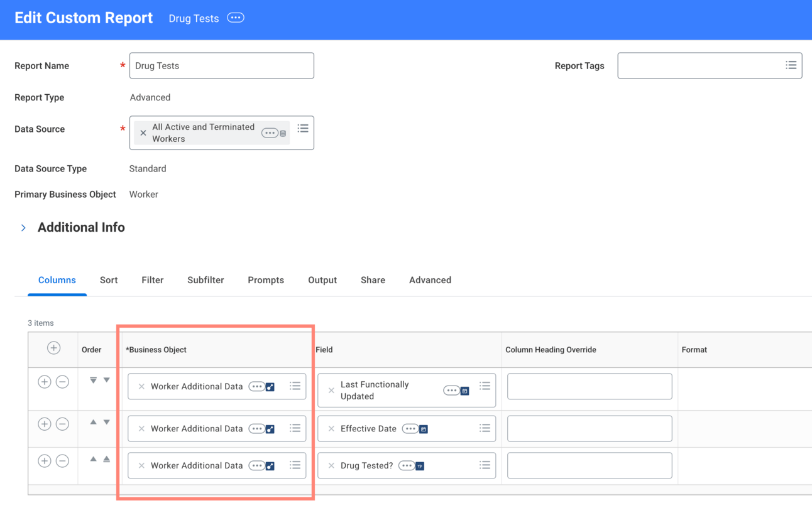
Task: Insert row after the Drug Tested row
Action: click(44, 461)
